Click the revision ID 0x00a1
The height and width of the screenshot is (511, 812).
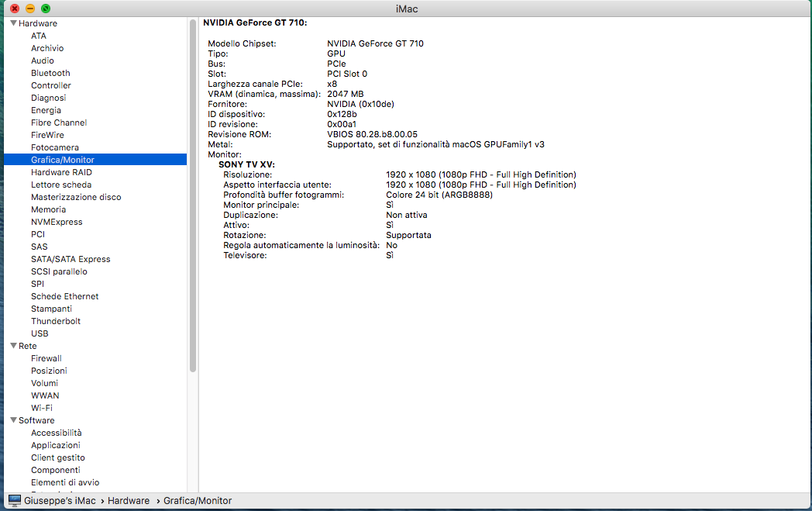click(342, 124)
